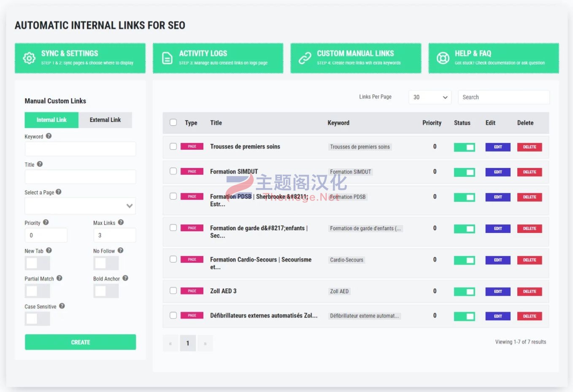Screen dimensions: 573x392
Task: Open page 1 of the results
Action: (x=188, y=343)
